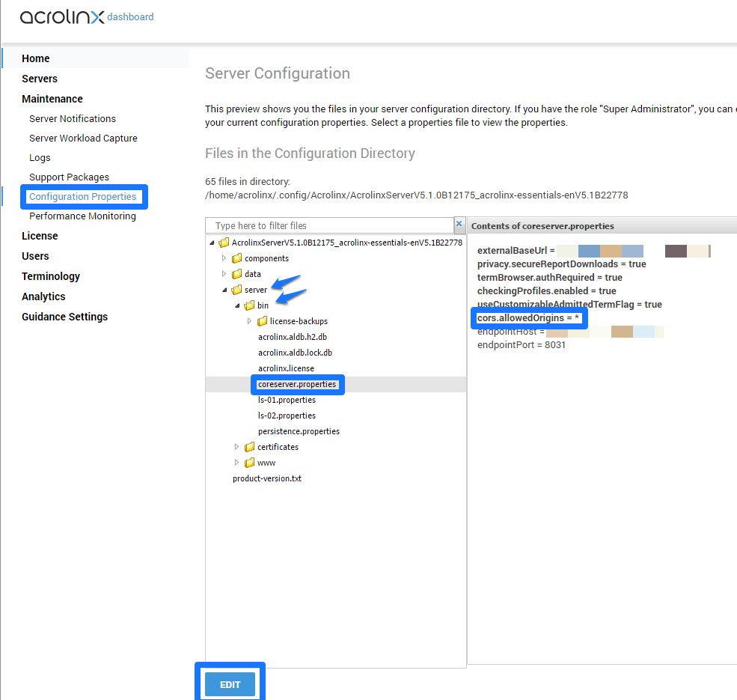Select Configuration Properties
This screenshot has height=700, width=737.
[x=83, y=197]
